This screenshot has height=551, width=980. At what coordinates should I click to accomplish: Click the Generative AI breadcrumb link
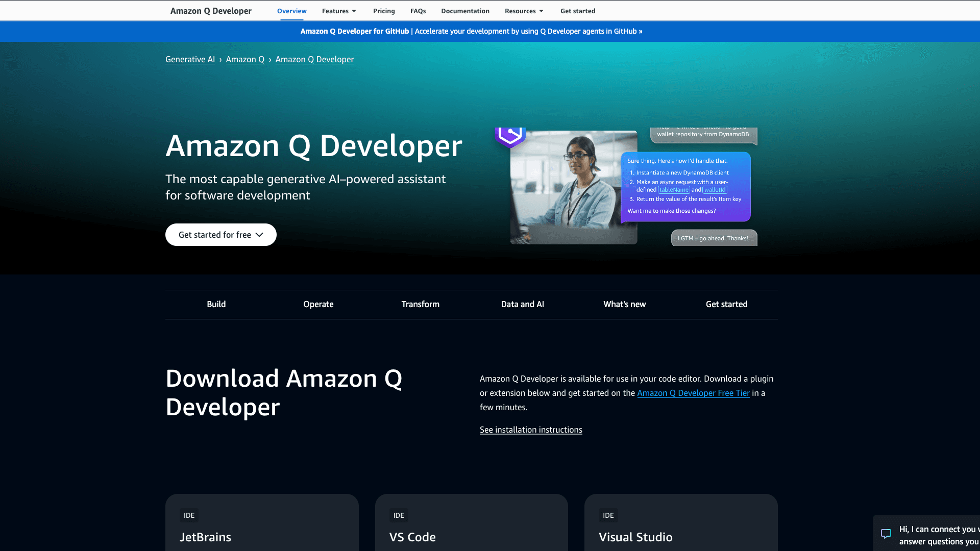pyautogui.click(x=190, y=59)
